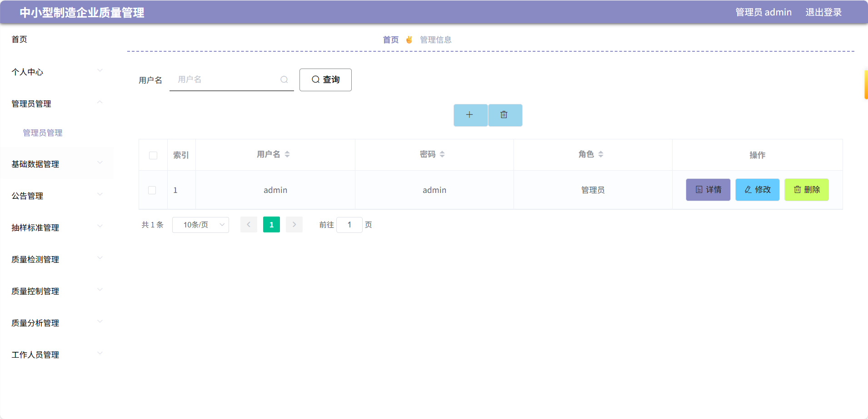Expand 工作人员管理 menu chevron
This screenshot has height=419, width=868.
(100, 353)
